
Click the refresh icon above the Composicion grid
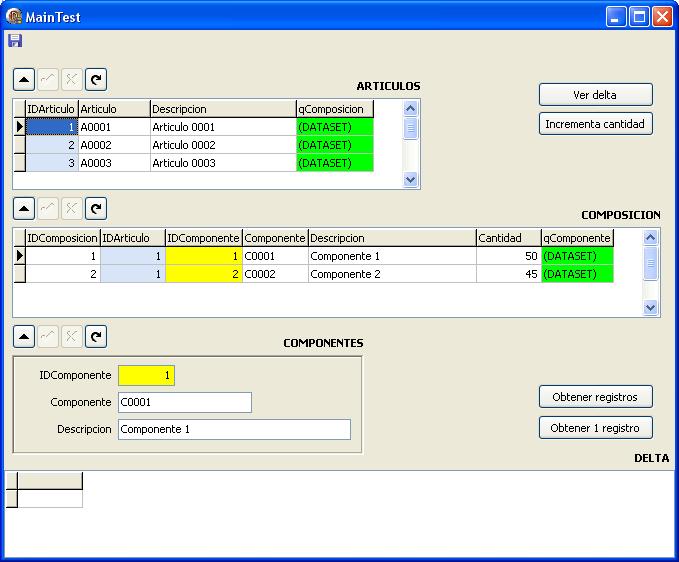pos(95,208)
